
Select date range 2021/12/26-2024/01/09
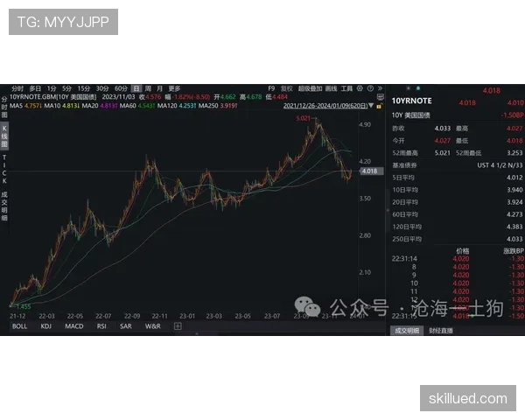point(325,106)
